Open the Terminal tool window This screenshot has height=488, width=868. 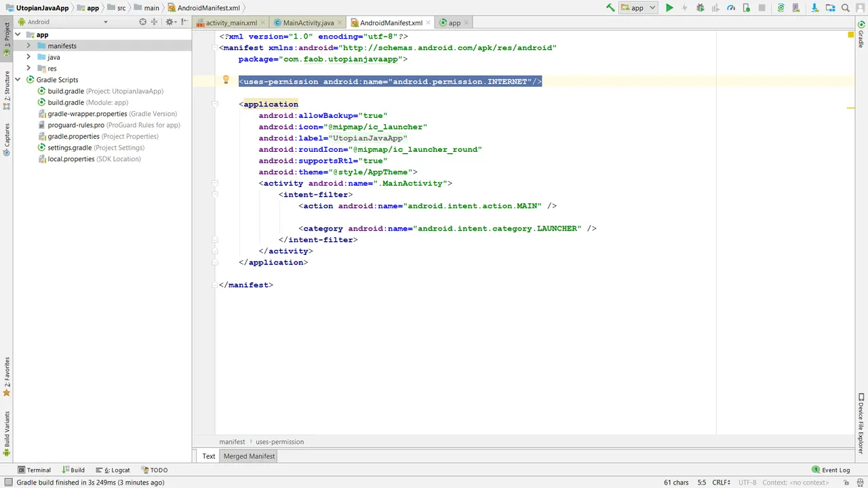[35, 470]
